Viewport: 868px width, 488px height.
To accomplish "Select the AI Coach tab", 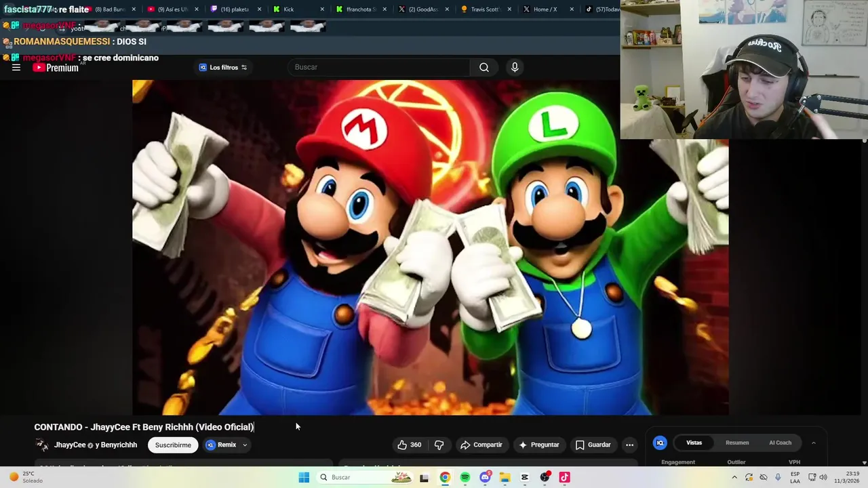I will pos(780,443).
